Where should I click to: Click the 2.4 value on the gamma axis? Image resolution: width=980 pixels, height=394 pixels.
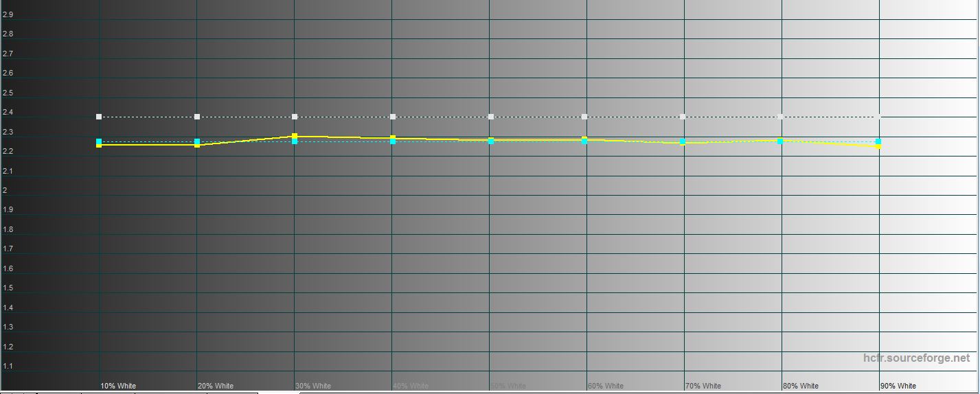[8, 113]
